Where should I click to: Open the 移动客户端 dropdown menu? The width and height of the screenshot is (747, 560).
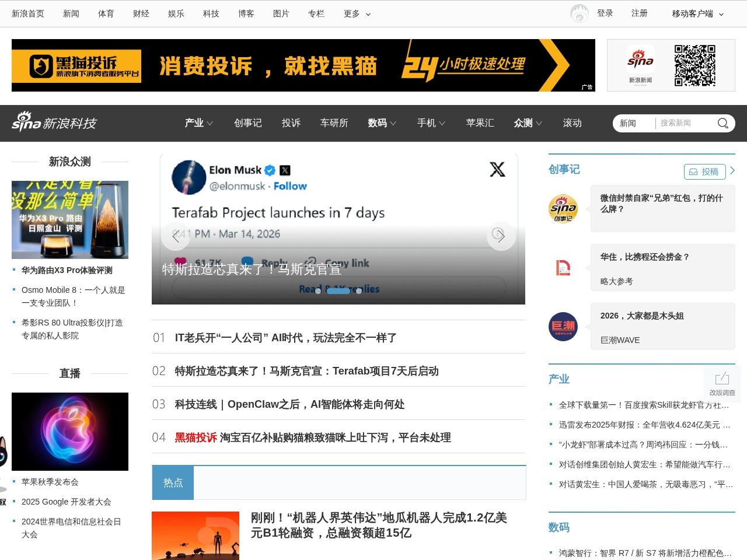tap(697, 13)
